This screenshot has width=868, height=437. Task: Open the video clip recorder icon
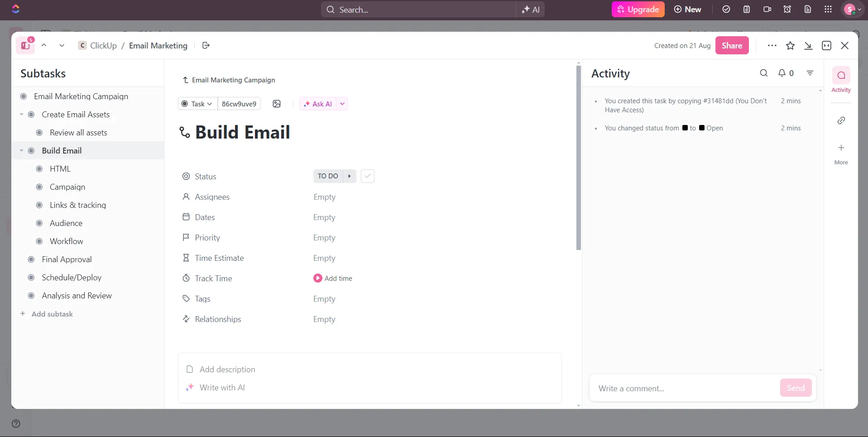coord(767,10)
